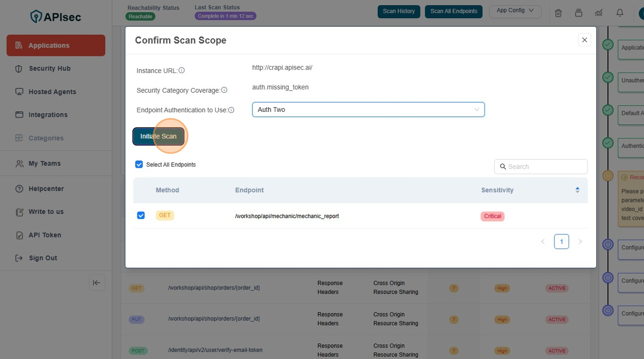644x359 pixels.
Task: Click the stacked layers icon in top bar
Action: click(579, 13)
